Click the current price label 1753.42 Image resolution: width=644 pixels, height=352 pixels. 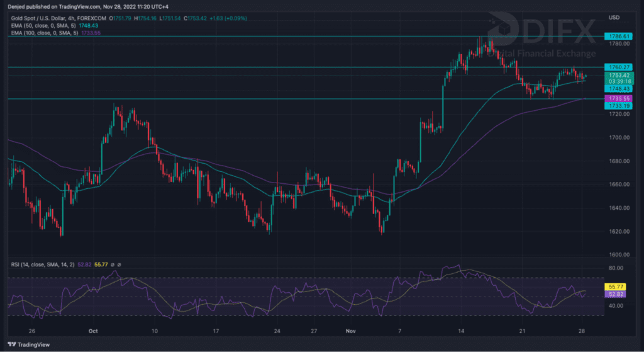pyautogui.click(x=617, y=75)
